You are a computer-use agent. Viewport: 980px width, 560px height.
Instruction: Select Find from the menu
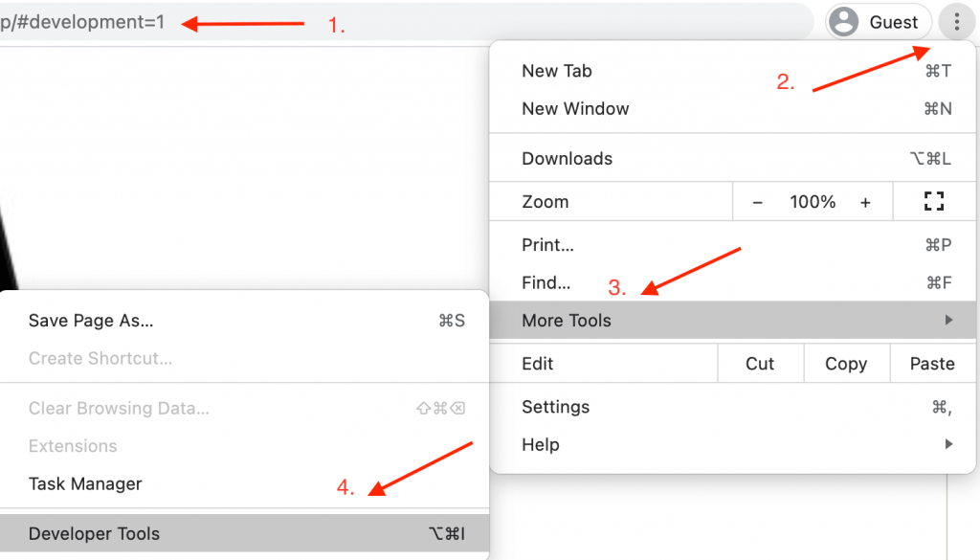pos(546,282)
